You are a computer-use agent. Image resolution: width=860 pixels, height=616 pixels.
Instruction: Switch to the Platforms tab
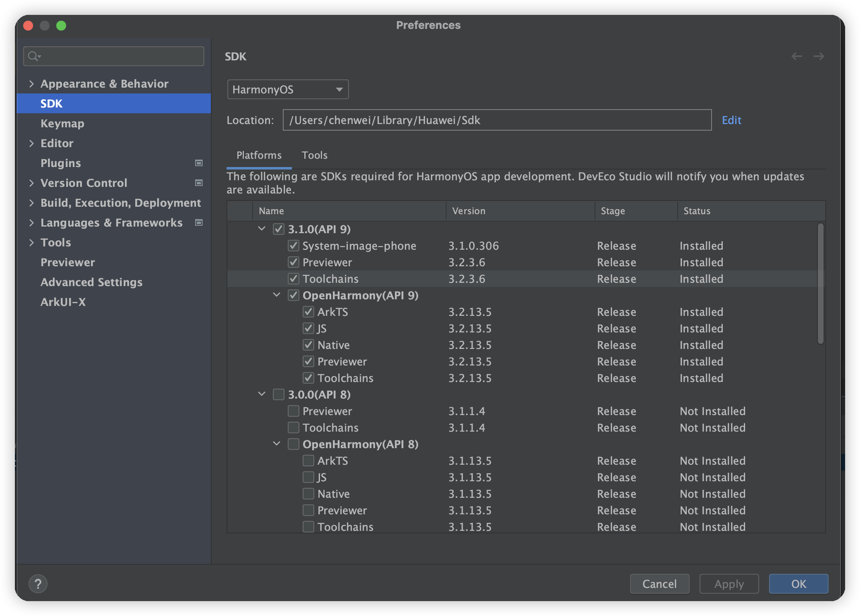click(x=259, y=155)
